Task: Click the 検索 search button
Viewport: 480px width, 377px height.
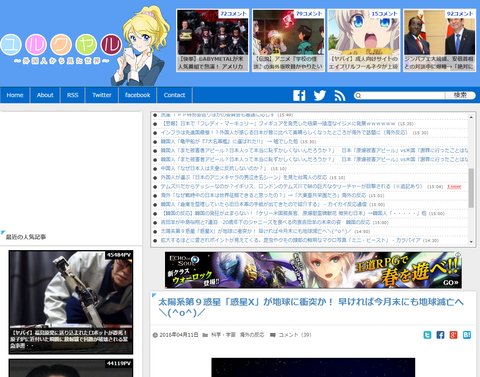Action: pos(460,95)
